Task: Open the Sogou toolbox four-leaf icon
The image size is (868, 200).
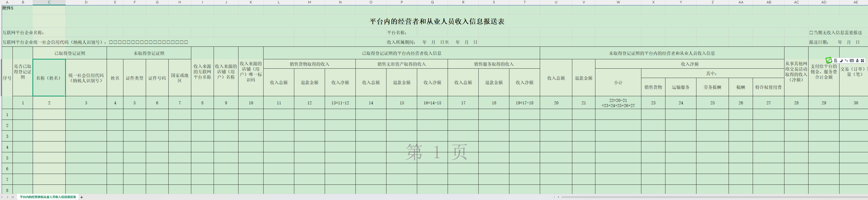Action: point(863,61)
